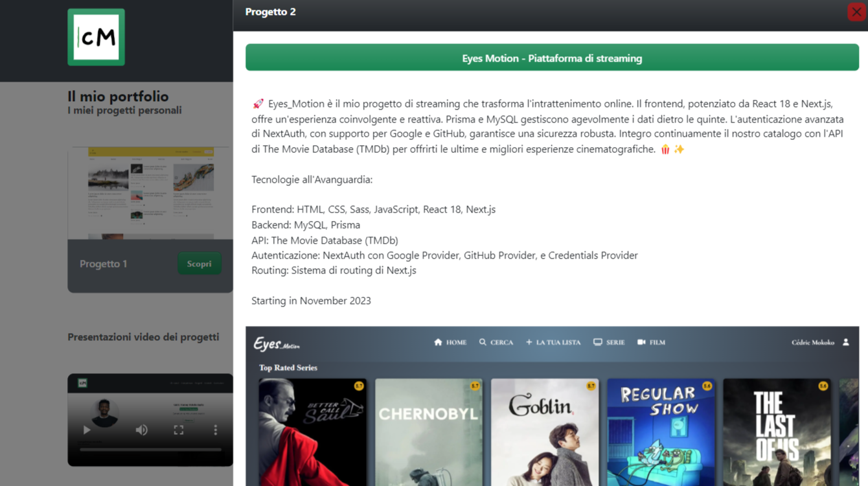
Task: Open the Progetto 1 website thumbnail
Action: pos(150,193)
